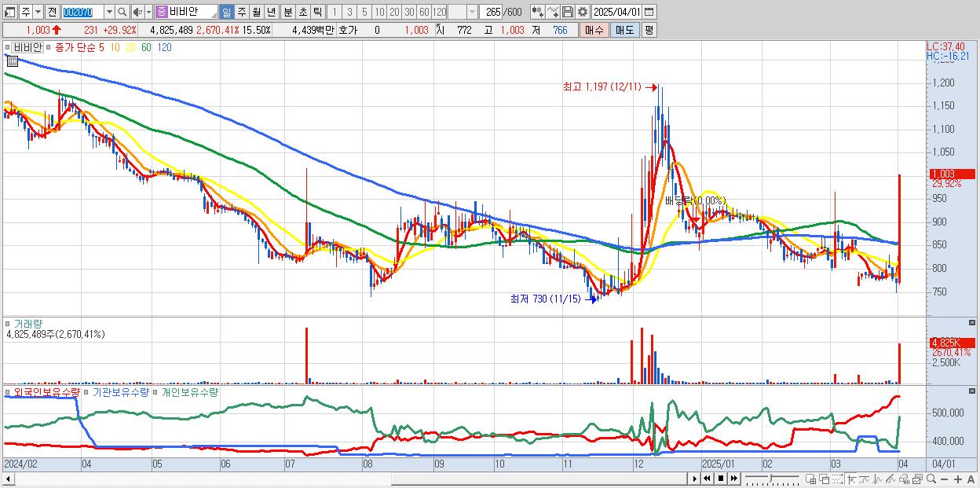Click the chart layout icon at toolbar start
Viewport: 980px width, 488px height.
(10, 12)
